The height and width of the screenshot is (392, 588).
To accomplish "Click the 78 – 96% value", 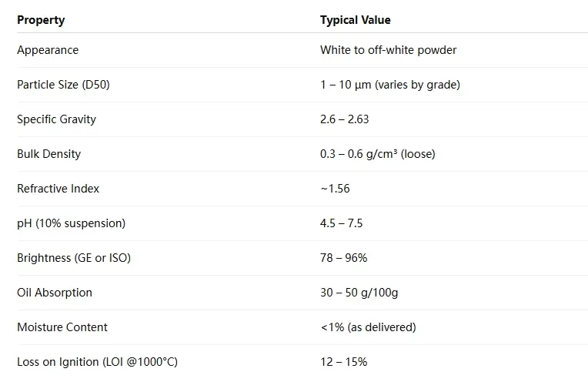I will [343, 258].
